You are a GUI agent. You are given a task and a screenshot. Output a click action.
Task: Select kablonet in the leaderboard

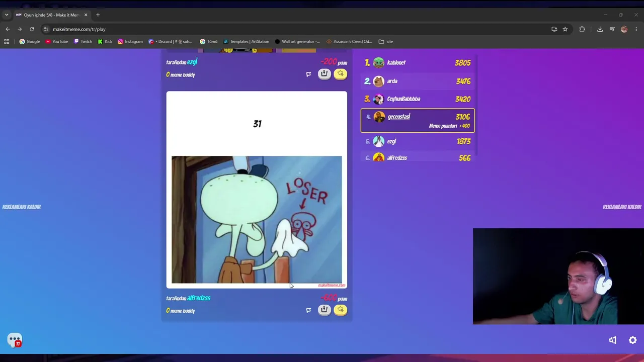pos(418,63)
